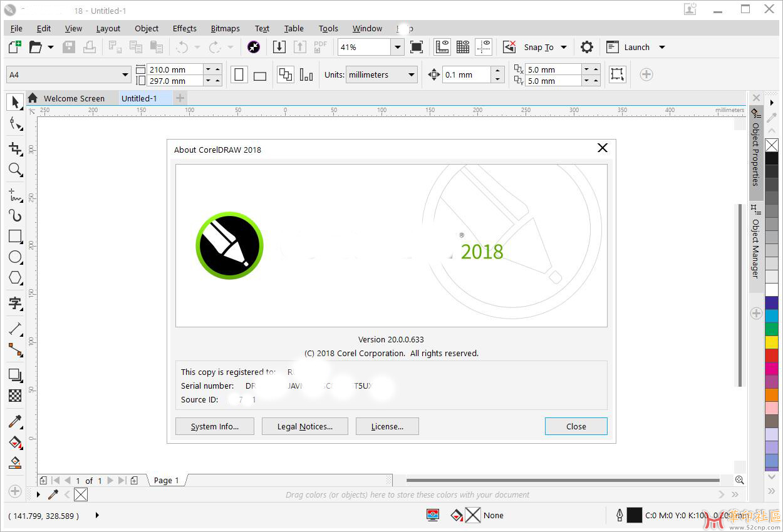
Task: Expand the Launch dropdown
Action: click(x=662, y=47)
